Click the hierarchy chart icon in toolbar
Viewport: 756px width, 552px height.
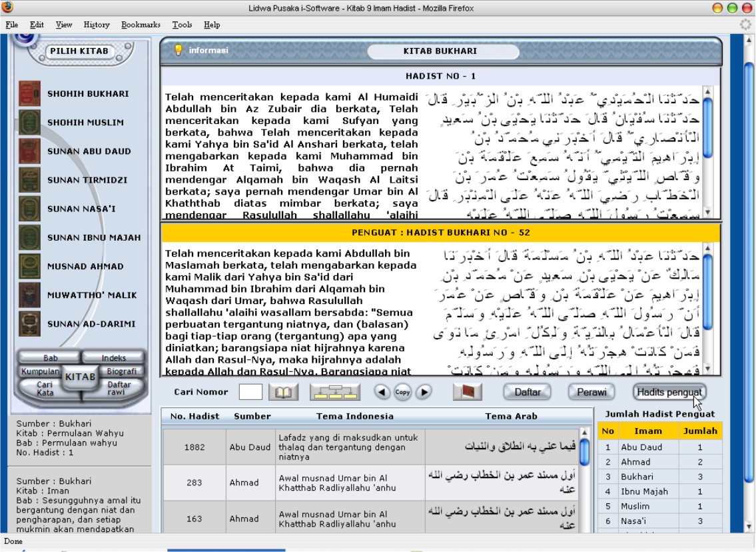pos(335,392)
